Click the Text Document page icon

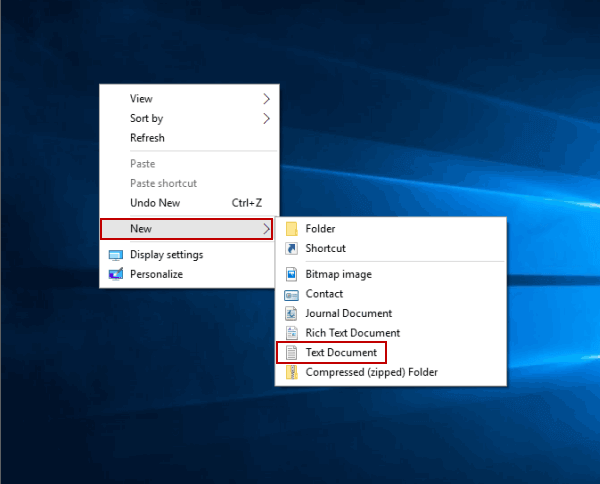tap(292, 353)
